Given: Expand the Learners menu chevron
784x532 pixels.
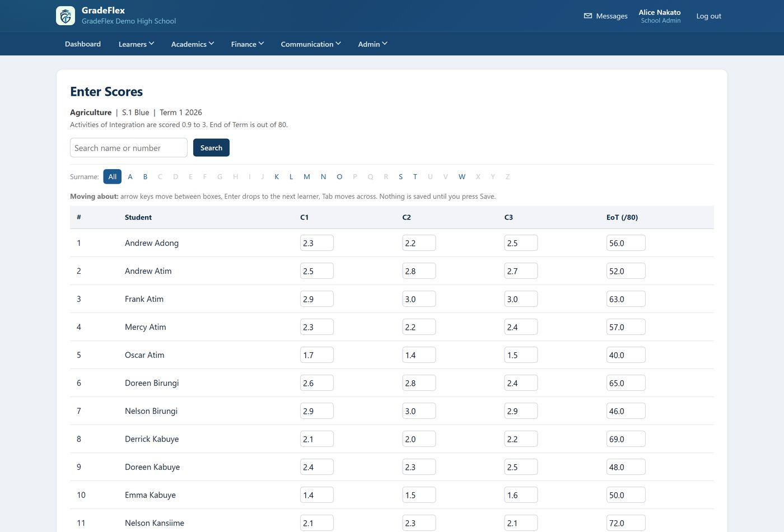Looking at the screenshot, I should [x=151, y=44].
